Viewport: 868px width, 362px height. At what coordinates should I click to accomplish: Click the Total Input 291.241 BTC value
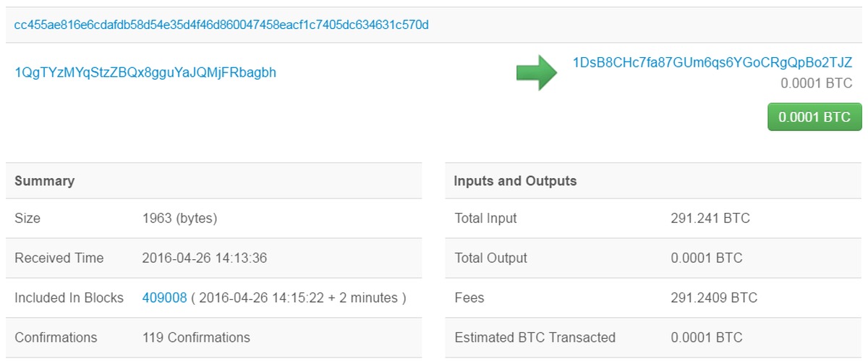tap(710, 218)
